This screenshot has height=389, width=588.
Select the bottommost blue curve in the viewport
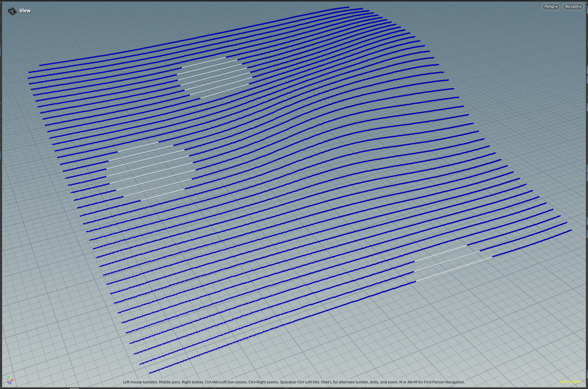(280, 325)
